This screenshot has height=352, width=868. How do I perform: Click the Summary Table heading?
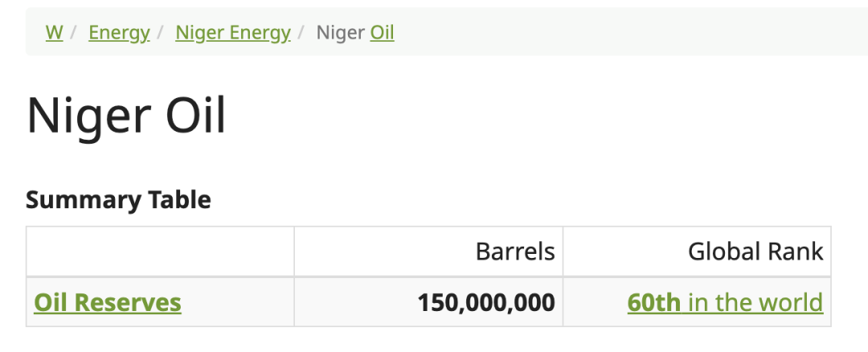click(x=118, y=199)
